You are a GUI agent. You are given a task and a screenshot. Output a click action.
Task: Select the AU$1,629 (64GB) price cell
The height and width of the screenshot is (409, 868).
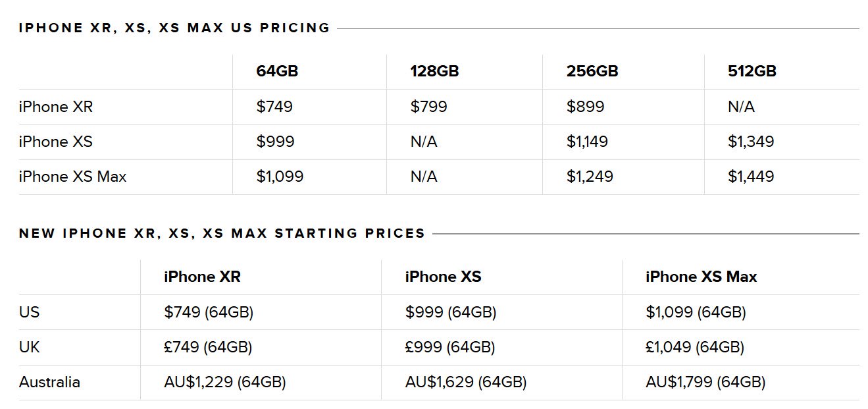click(x=466, y=382)
